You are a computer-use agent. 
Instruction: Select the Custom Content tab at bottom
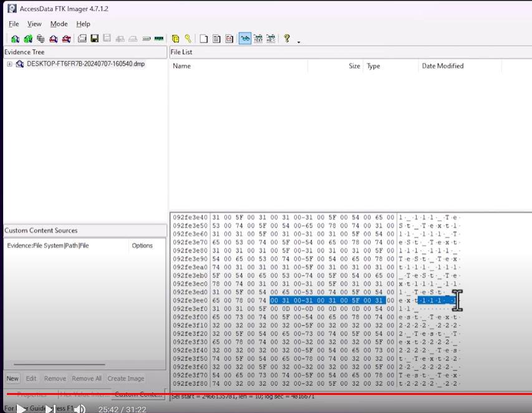tap(138, 394)
